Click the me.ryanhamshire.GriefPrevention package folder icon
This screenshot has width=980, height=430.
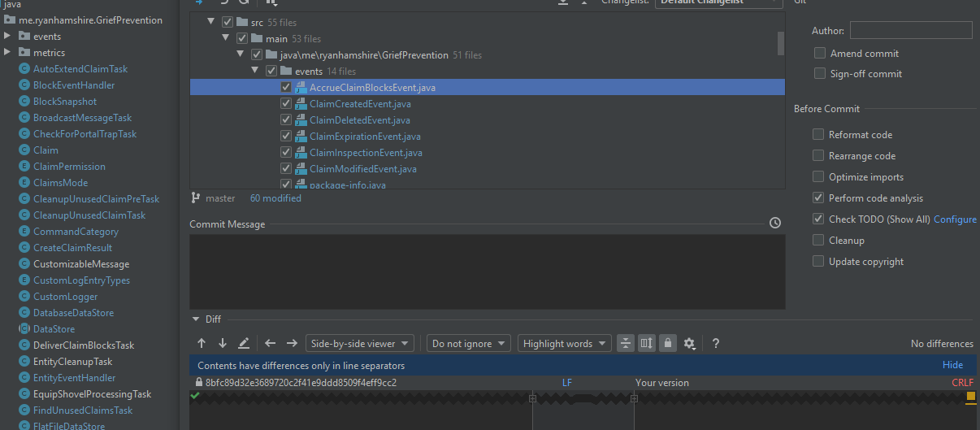pyautogui.click(x=10, y=20)
